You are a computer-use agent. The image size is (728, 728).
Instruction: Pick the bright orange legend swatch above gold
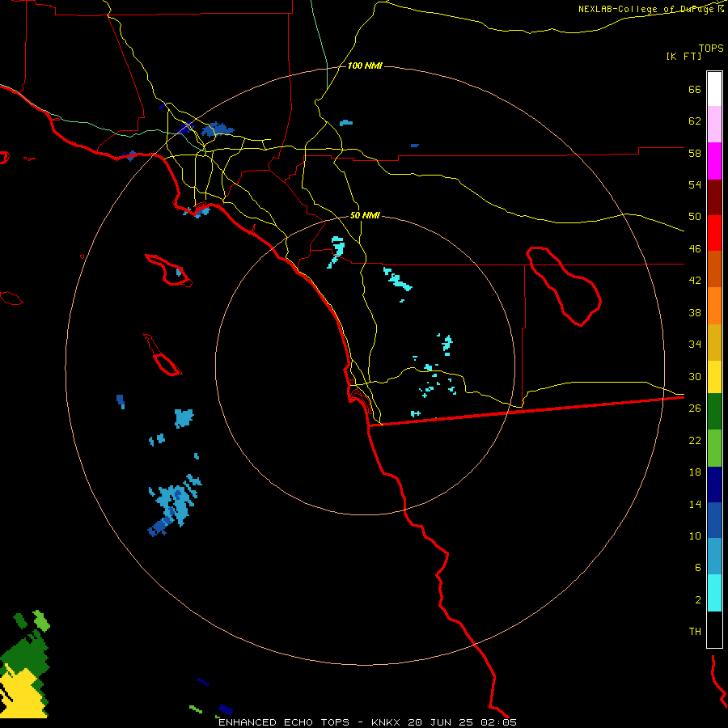click(714, 306)
